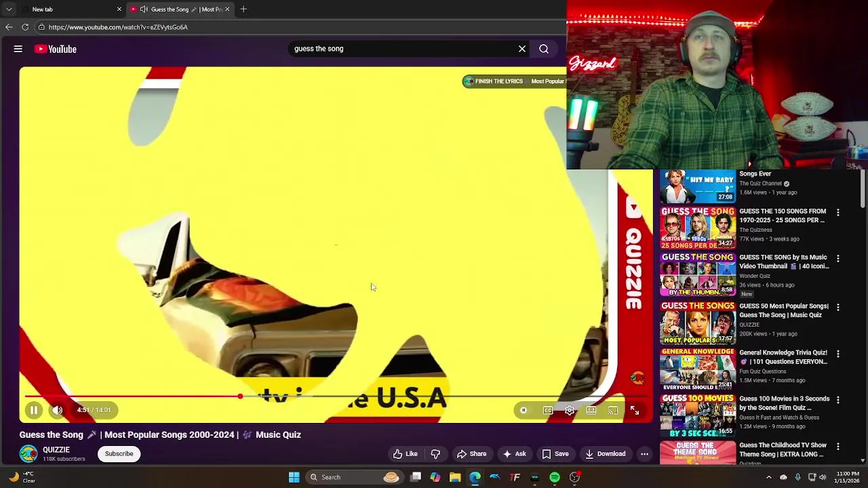Screen dimensions: 868x488
Task: Clear the search box with the X
Action: tap(522, 49)
